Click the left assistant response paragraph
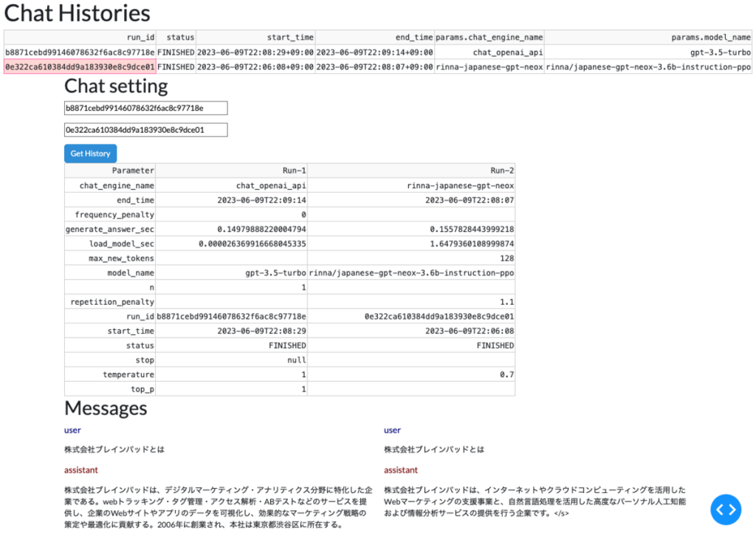This screenshot has height=536, width=756. tap(218, 507)
